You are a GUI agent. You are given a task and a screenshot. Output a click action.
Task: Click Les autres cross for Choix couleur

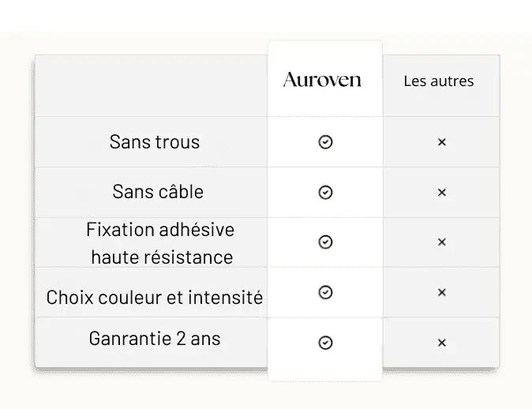pos(442,292)
